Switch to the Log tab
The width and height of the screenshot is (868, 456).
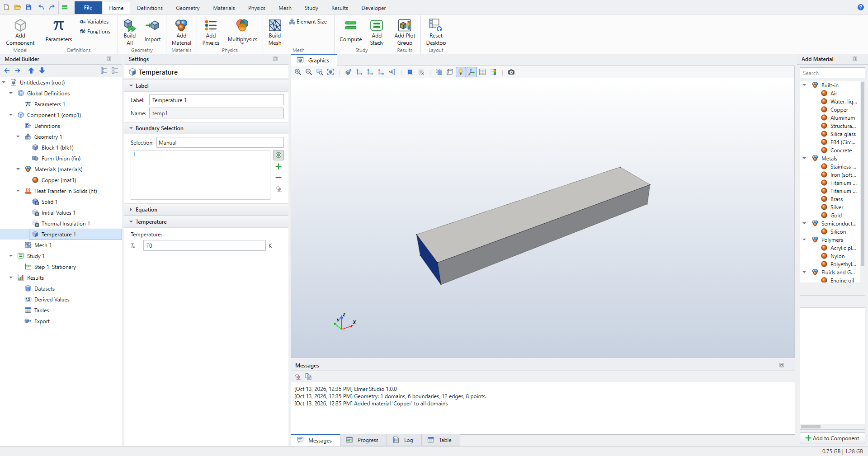404,440
